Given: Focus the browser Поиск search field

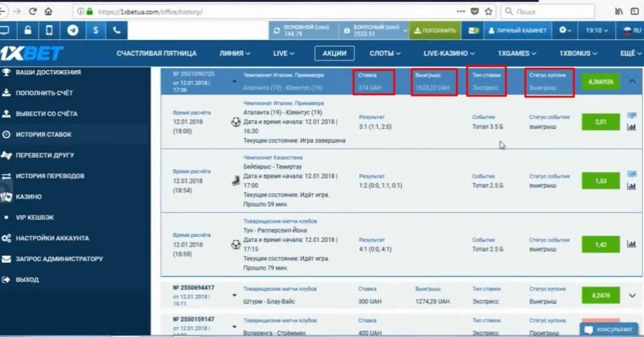Looking at the screenshot, I should [x=548, y=11].
